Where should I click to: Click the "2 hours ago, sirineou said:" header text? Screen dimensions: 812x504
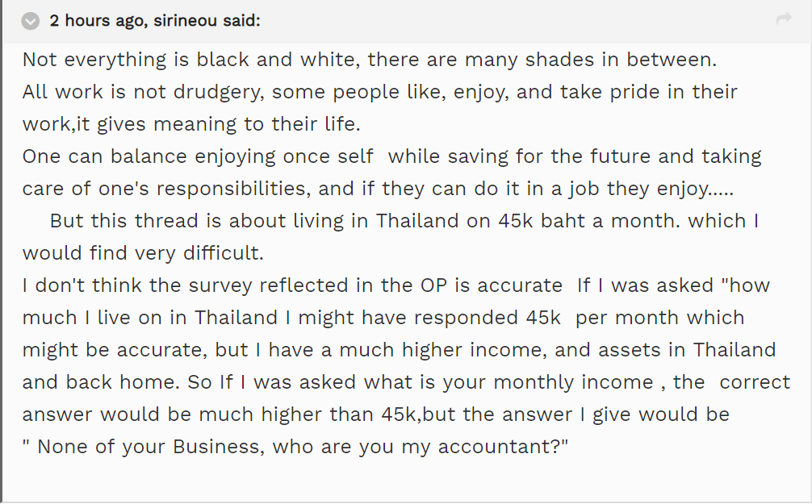point(155,21)
